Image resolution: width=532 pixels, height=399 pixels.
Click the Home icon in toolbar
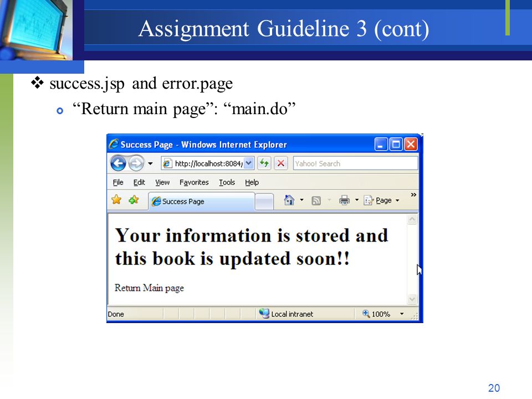pyautogui.click(x=289, y=200)
